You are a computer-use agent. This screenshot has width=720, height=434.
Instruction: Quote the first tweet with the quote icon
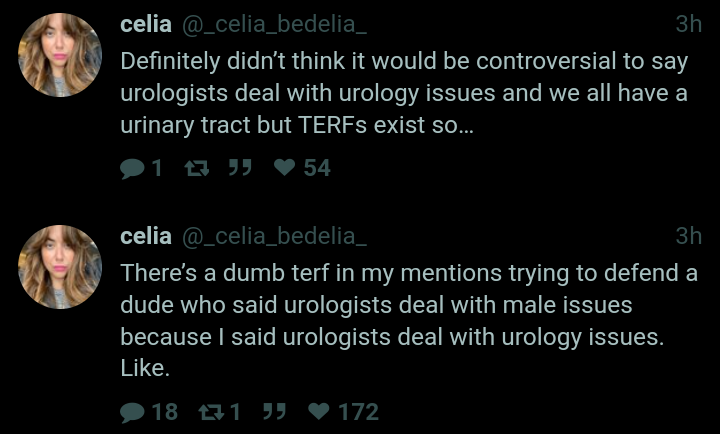[x=239, y=168]
